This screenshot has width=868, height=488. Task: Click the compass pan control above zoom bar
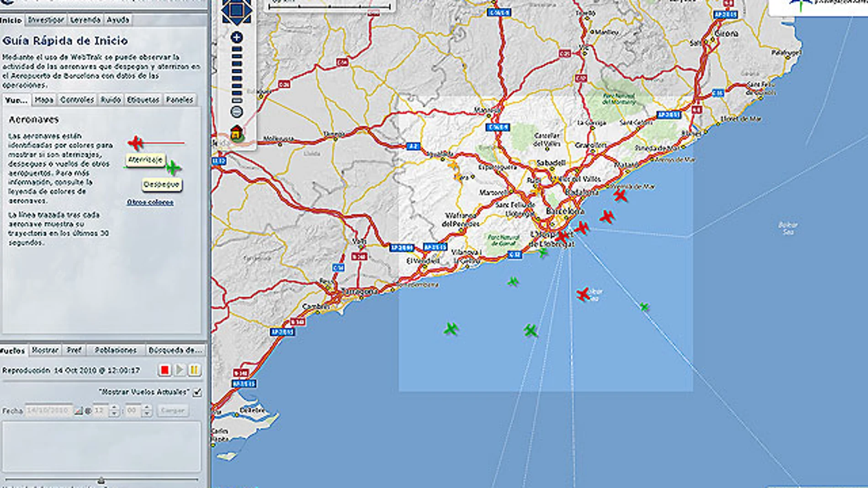point(237,9)
